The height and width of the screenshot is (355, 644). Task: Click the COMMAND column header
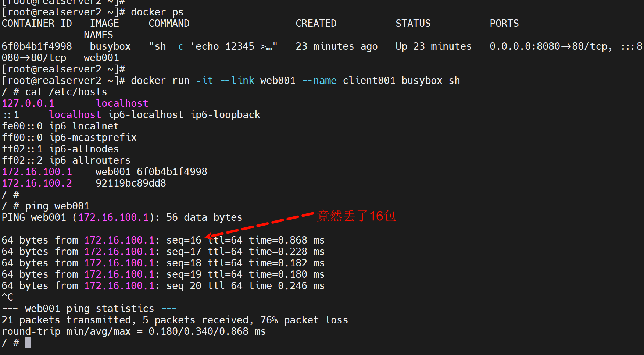pos(169,24)
